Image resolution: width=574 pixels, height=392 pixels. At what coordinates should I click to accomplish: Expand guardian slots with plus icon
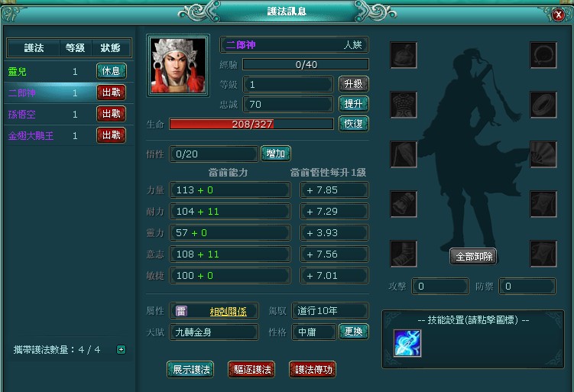[121, 349]
